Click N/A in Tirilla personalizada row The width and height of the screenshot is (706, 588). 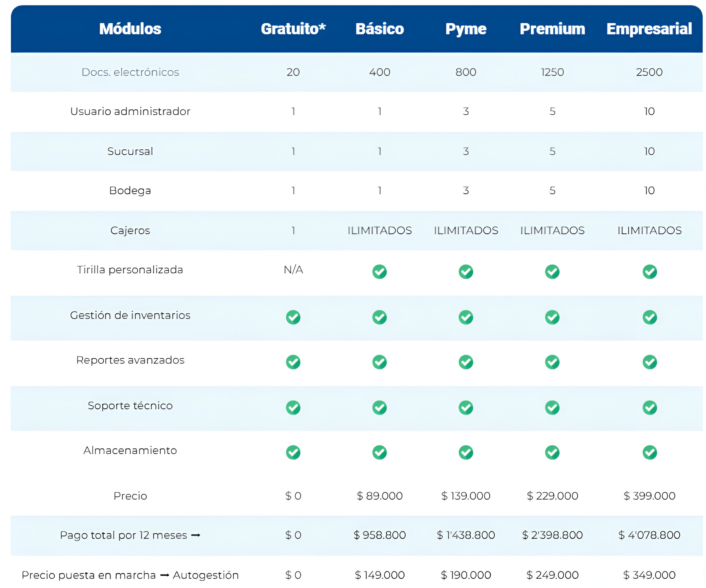pyautogui.click(x=293, y=270)
